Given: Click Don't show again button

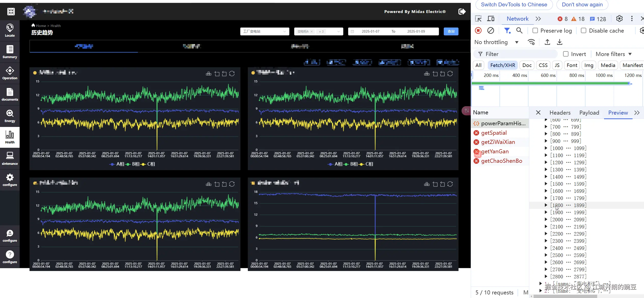Looking at the screenshot, I should (582, 5).
